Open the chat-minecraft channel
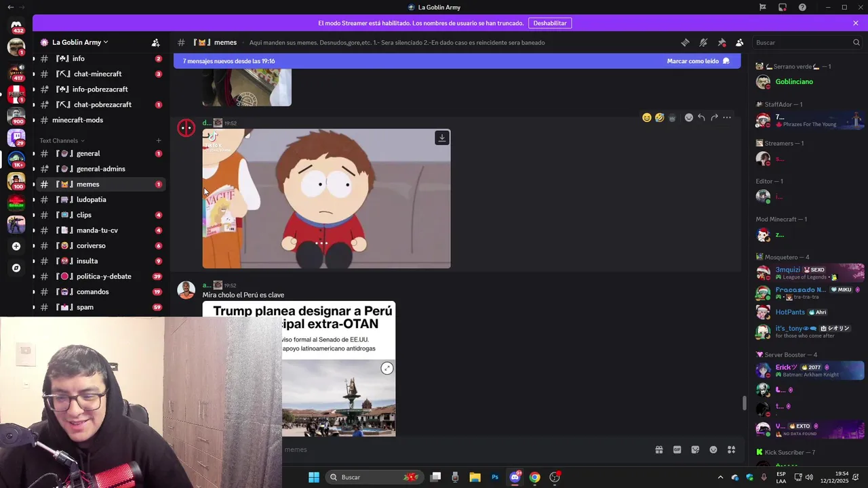This screenshot has height=488, width=868. click(x=100, y=74)
